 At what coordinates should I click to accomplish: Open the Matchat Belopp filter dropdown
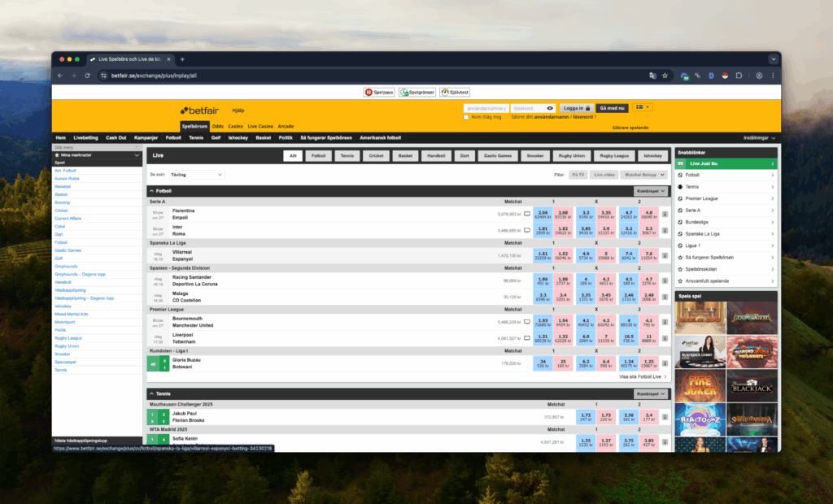pyautogui.click(x=644, y=175)
